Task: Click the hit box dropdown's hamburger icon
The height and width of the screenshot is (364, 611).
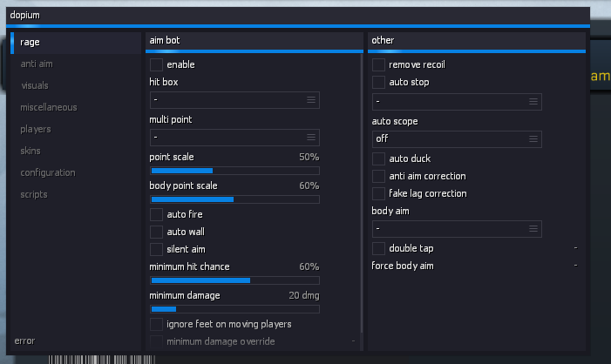Action: pyautogui.click(x=311, y=100)
